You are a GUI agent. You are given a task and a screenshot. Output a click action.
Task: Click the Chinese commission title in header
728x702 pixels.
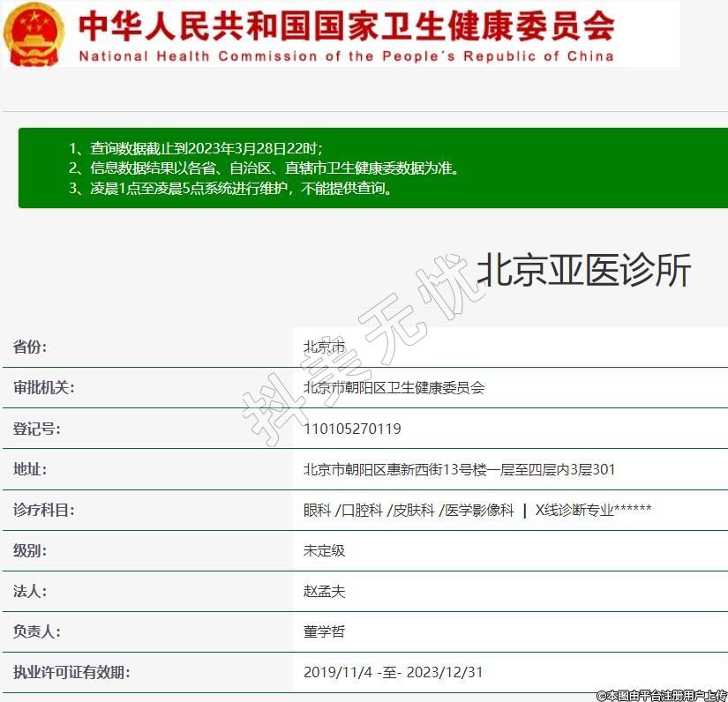[346, 25]
